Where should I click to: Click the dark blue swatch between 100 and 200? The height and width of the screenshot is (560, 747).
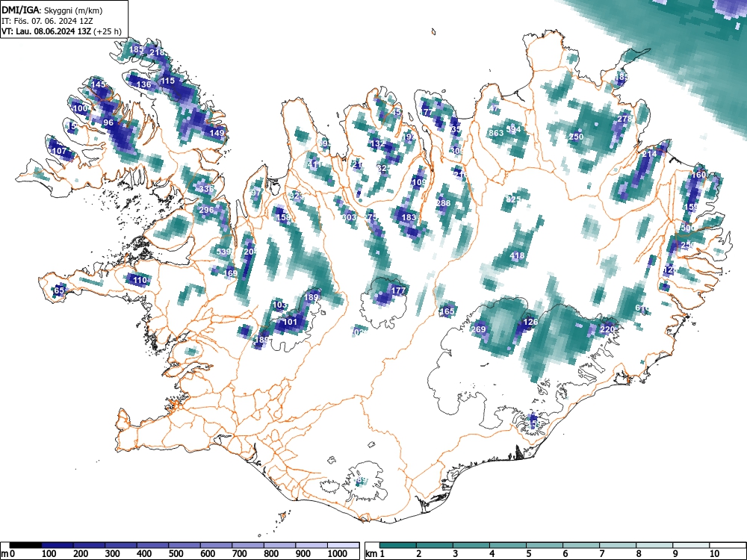pyautogui.click(x=58, y=545)
